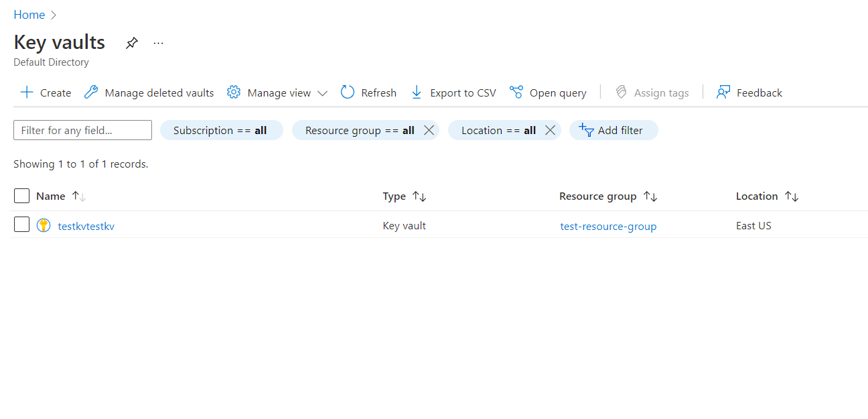
Task: Open the test-resource-group link
Action: [608, 227]
